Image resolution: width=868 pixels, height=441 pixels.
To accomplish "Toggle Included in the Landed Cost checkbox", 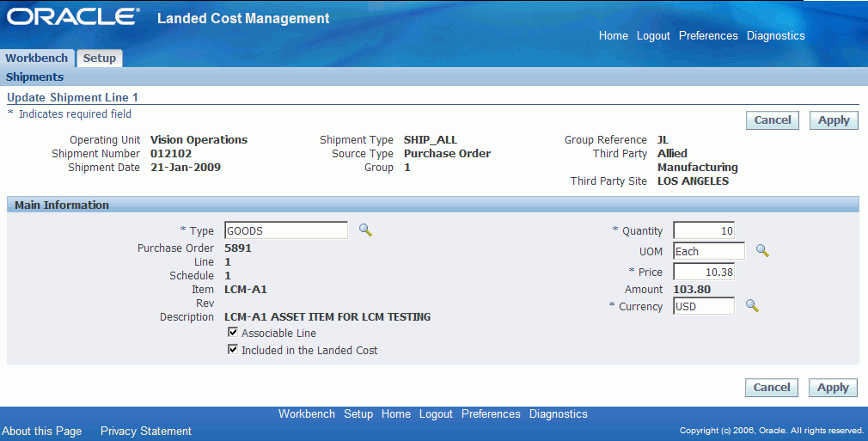I will coord(233,350).
